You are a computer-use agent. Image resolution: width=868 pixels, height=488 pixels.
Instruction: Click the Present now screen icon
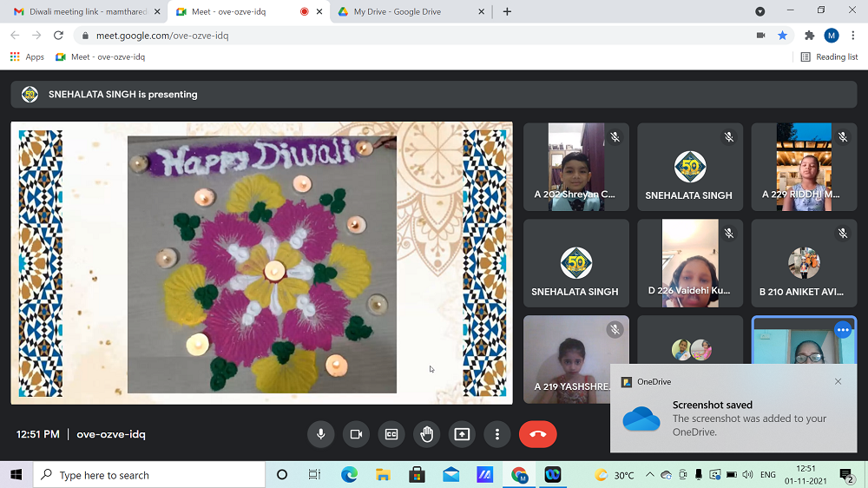point(462,434)
